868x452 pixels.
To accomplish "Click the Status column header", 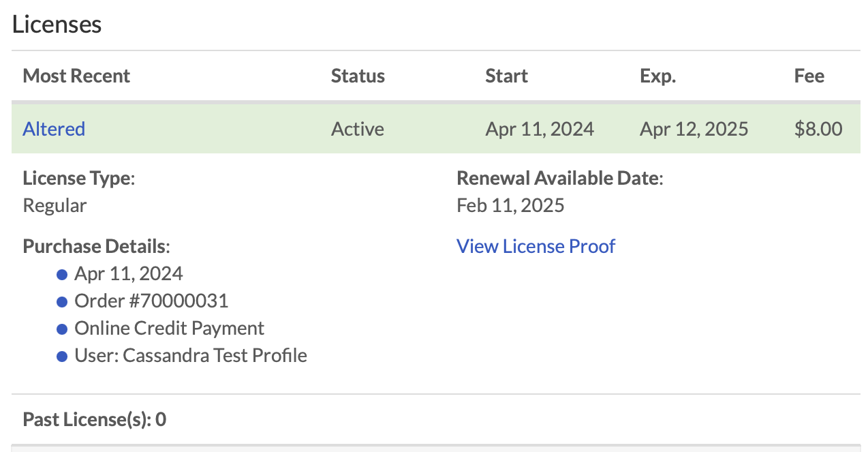I will pos(358,76).
